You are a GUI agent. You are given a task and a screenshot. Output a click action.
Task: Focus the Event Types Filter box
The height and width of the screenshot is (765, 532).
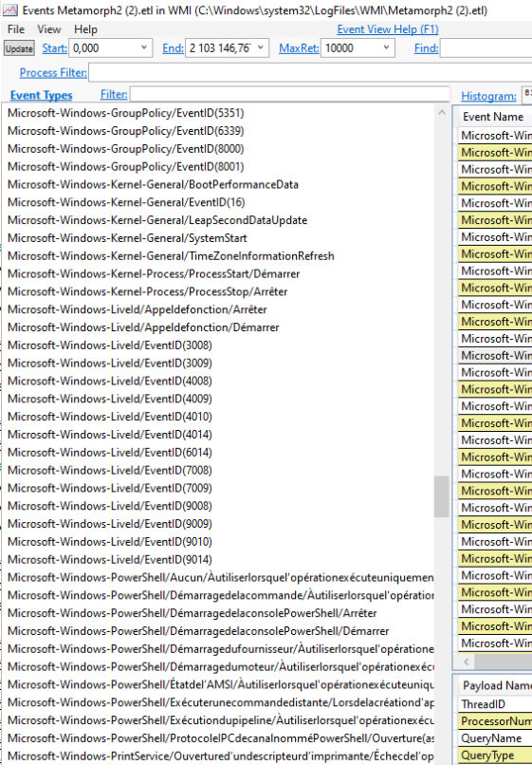pyautogui.click(x=289, y=94)
